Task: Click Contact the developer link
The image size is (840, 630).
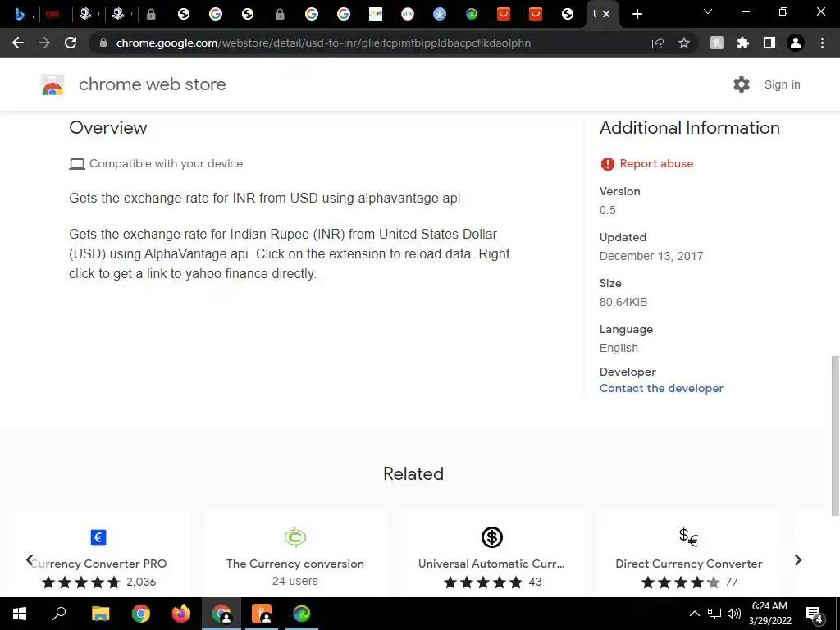Action: click(661, 388)
